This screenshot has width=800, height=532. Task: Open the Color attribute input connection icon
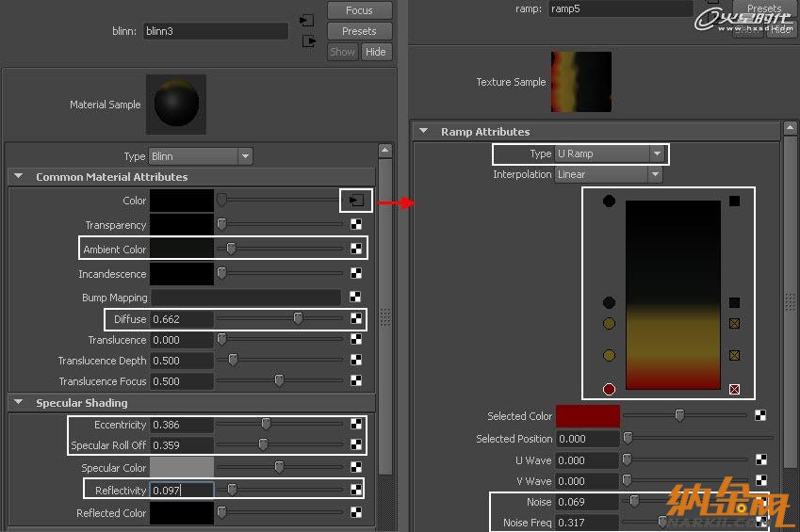point(356,201)
